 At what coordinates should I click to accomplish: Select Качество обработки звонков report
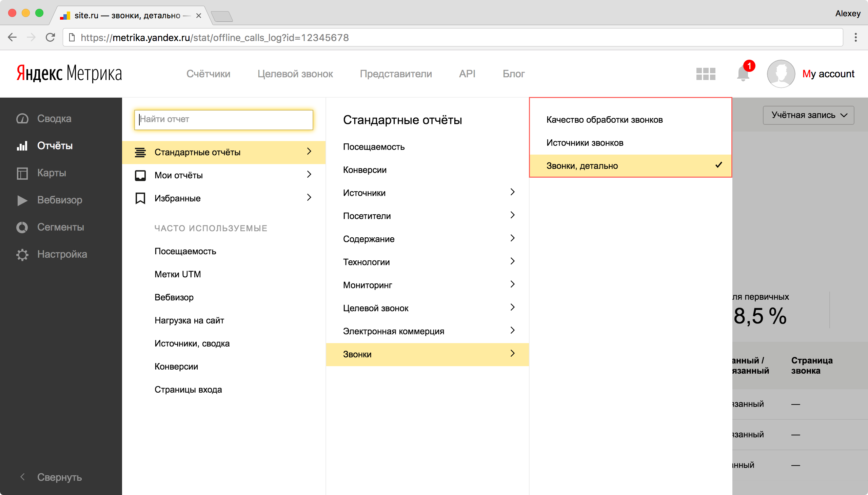(630, 120)
